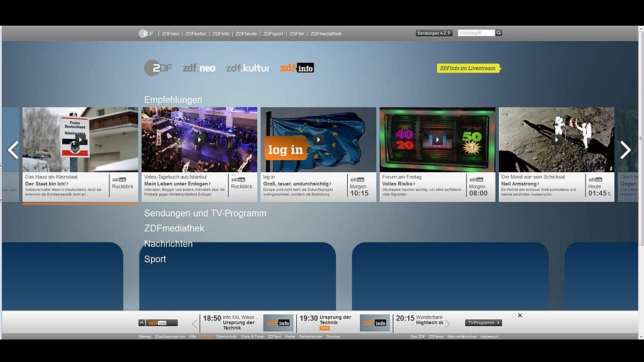Play the 'Volles Risiko' slot machine video
Screen dimensions: 644x362
(x=438, y=140)
